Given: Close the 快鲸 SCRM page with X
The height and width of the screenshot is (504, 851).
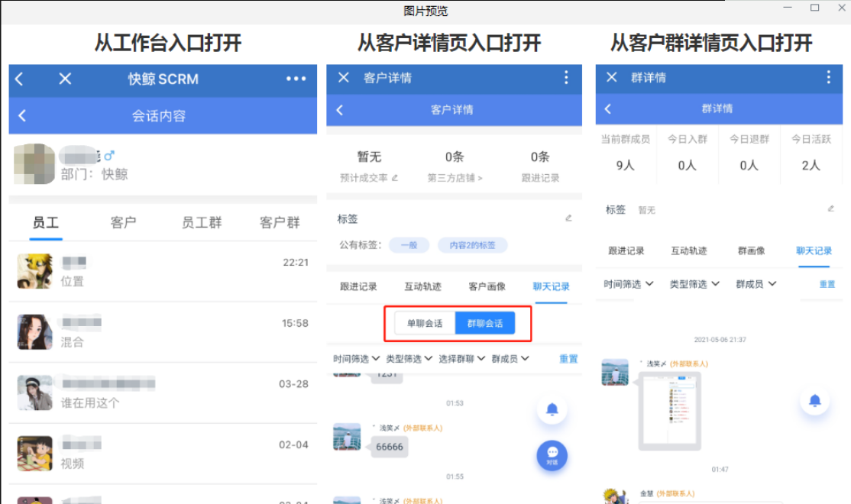Looking at the screenshot, I should pos(65,79).
